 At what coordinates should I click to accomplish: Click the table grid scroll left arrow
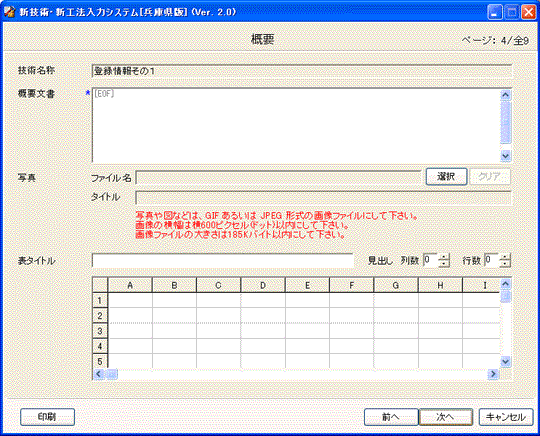click(x=99, y=374)
